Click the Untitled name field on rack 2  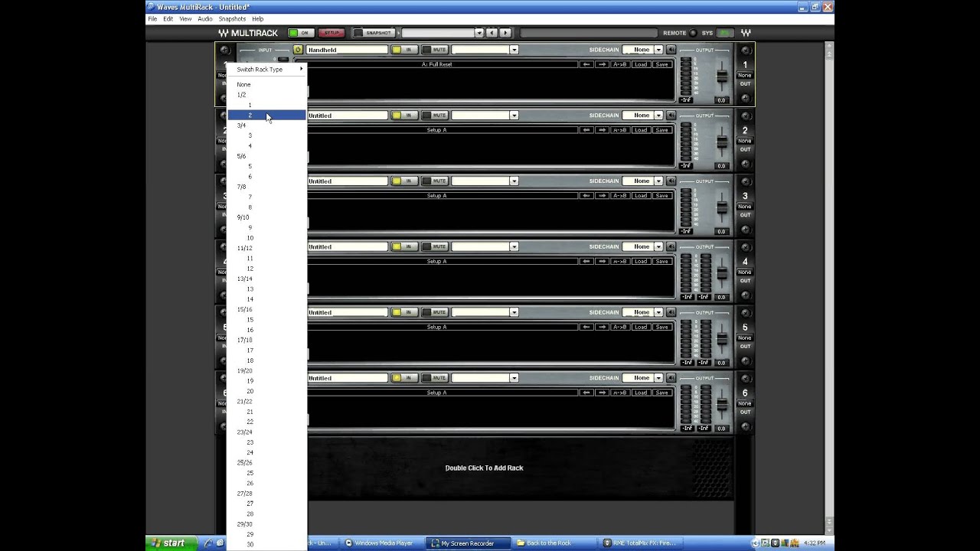coord(347,116)
